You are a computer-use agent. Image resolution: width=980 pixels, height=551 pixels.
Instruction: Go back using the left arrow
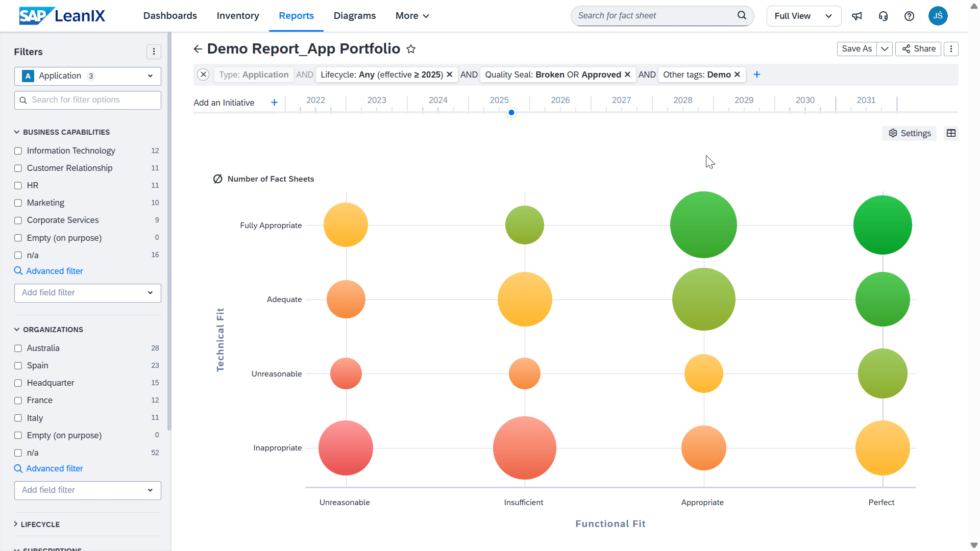click(x=198, y=49)
